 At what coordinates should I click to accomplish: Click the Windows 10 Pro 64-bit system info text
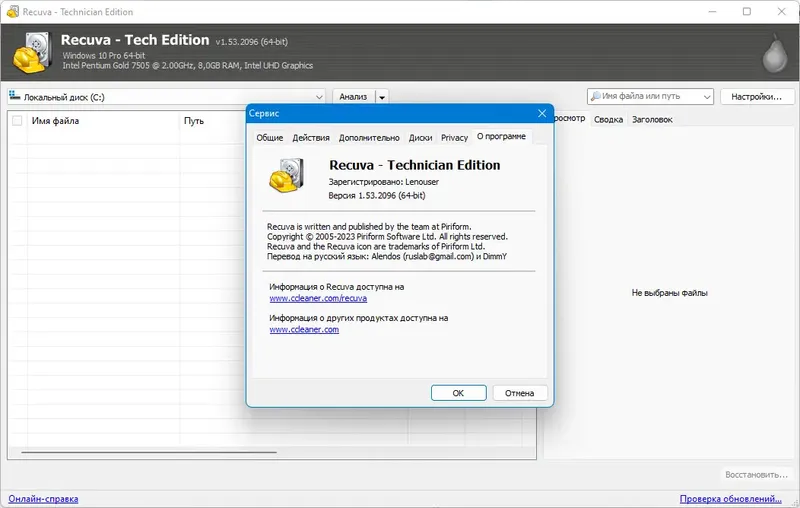pyautogui.click(x=104, y=55)
